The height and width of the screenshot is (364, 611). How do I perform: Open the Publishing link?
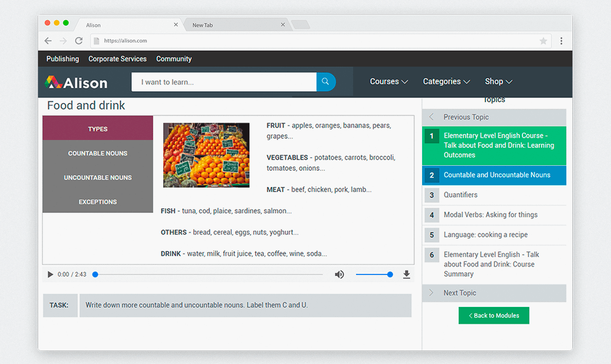(x=63, y=59)
